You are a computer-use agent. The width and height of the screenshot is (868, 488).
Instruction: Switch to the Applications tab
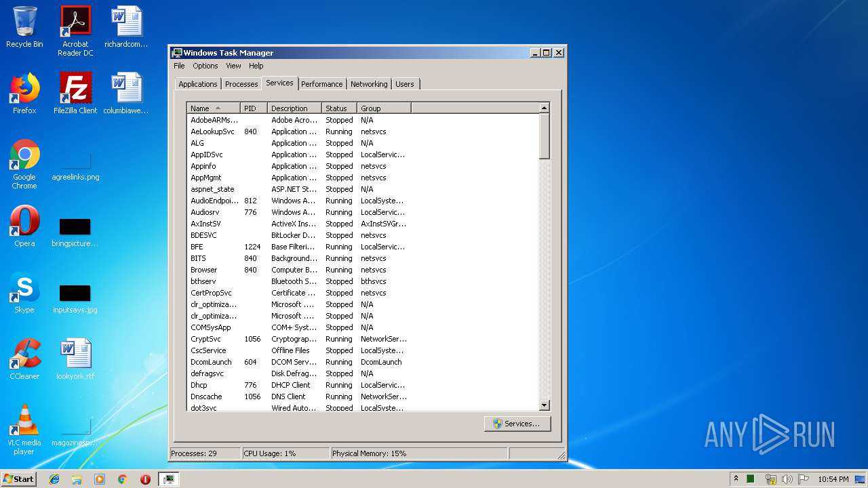pyautogui.click(x=198, y=84)
